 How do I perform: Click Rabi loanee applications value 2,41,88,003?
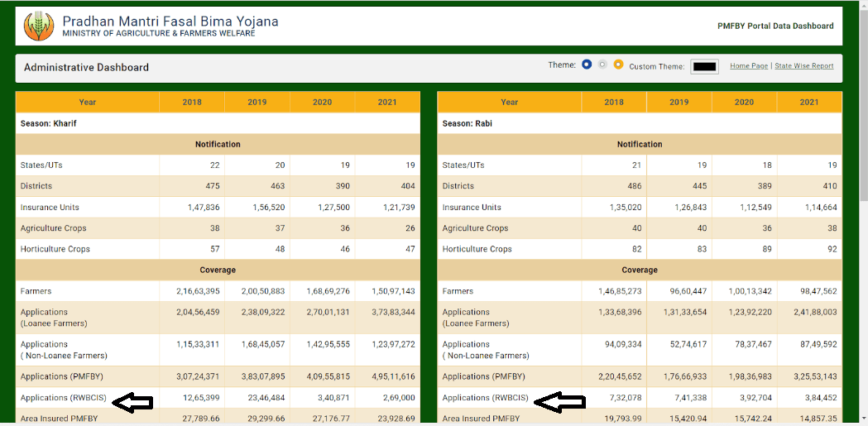(x=815, y=312)
